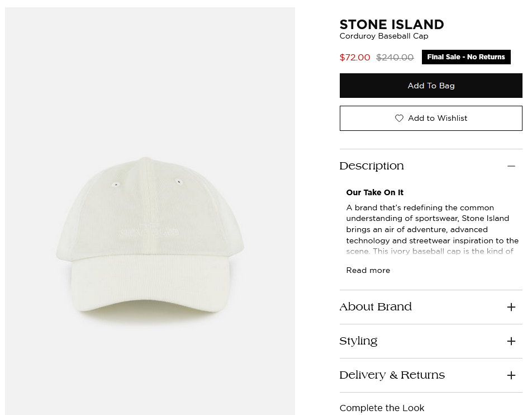Toggle the Description section header

pos(372,166)
